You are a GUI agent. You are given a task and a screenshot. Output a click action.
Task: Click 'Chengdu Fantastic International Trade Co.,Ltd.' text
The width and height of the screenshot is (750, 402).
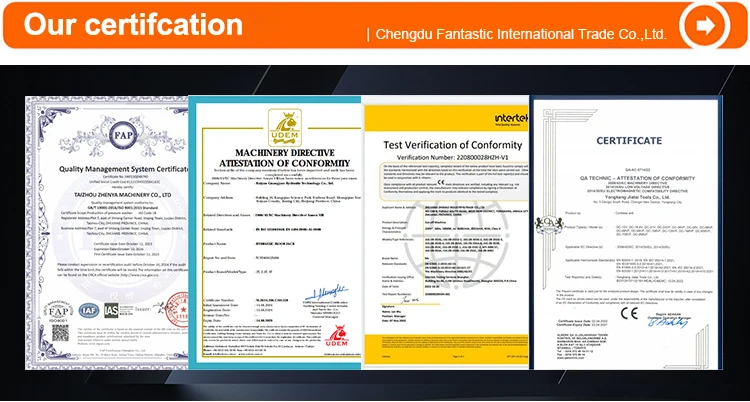520,34
